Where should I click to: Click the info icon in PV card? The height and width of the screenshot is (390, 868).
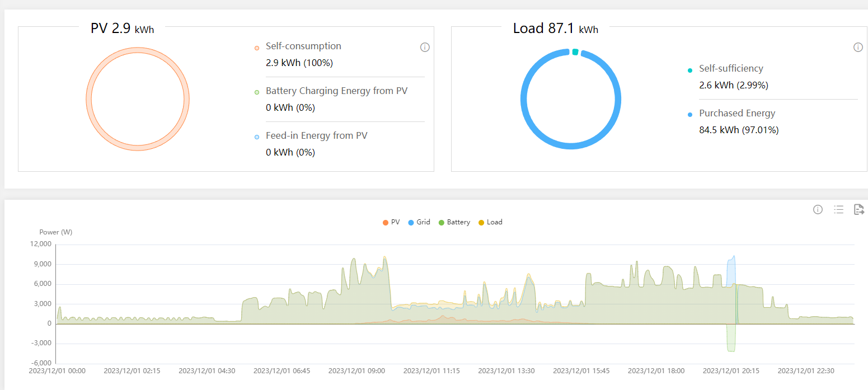click(x=425, y=48)
